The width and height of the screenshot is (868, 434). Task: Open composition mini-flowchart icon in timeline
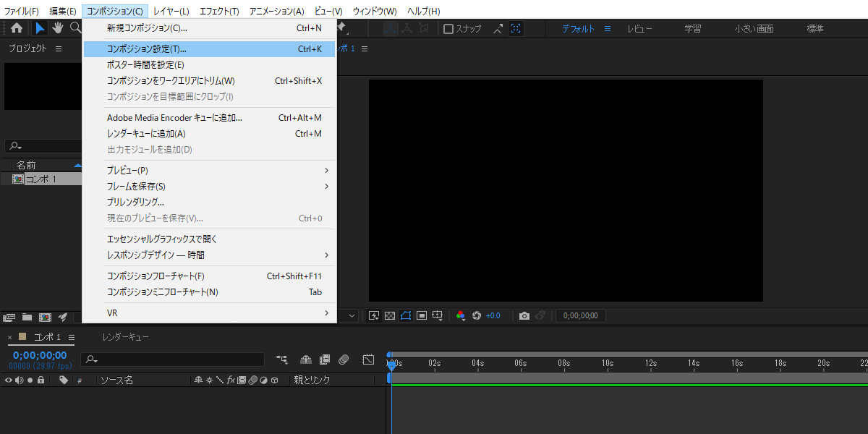(281, 359)
